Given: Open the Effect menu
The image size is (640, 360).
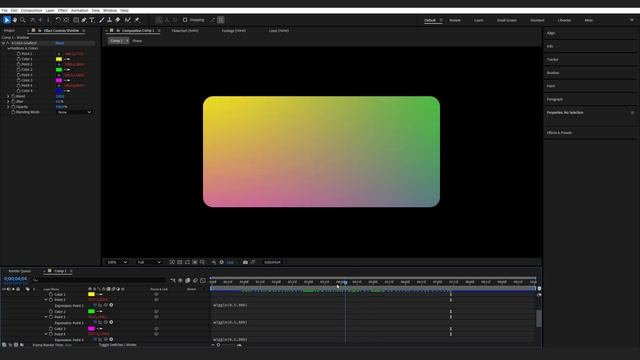Looking at the screenshot, I should [x=62, y=10].
